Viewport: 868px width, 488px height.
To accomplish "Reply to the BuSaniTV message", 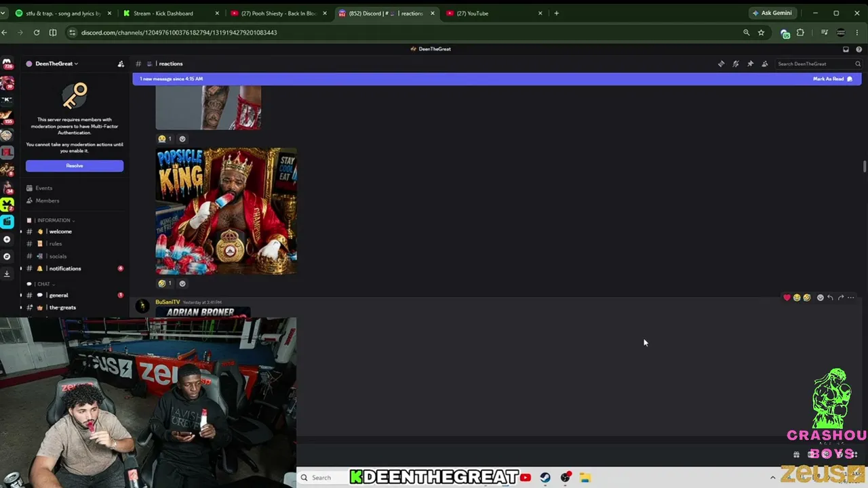I will pyautogui.click(x=830, y=298).
